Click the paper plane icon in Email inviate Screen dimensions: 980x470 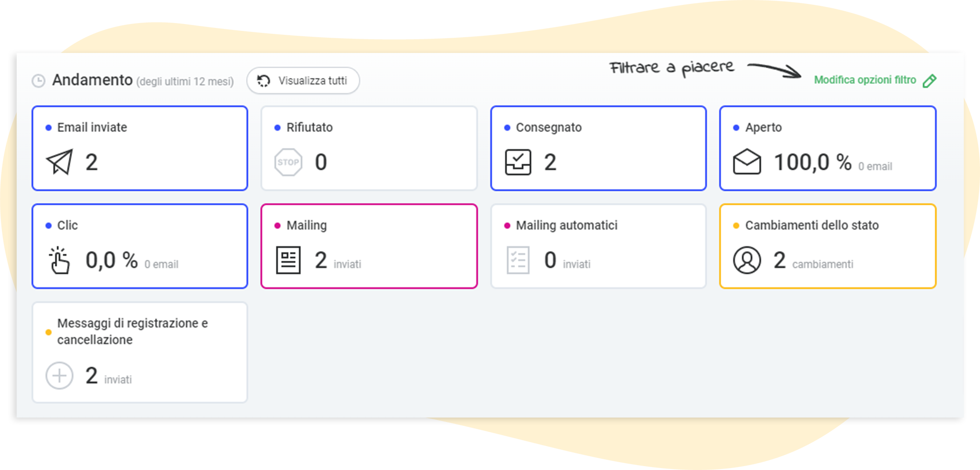click(60, 162)
